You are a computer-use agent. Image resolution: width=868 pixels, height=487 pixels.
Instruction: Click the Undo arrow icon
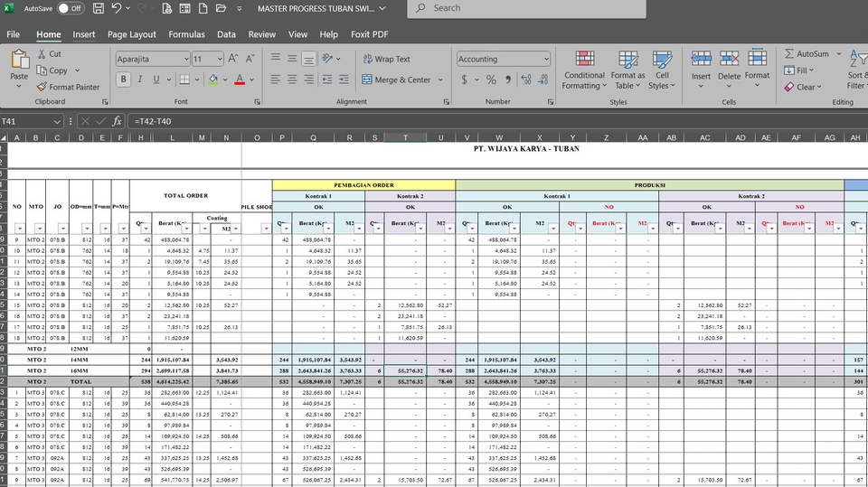[117, 8]
